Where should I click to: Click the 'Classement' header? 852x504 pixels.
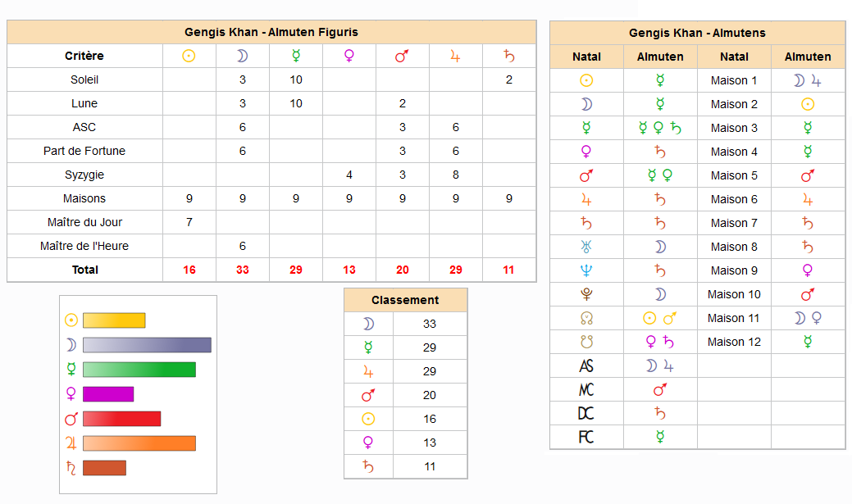tap(405, 300)
